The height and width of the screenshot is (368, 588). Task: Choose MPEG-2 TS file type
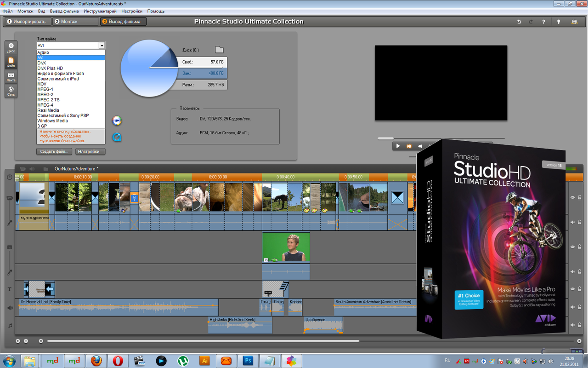tap(71, 100)
